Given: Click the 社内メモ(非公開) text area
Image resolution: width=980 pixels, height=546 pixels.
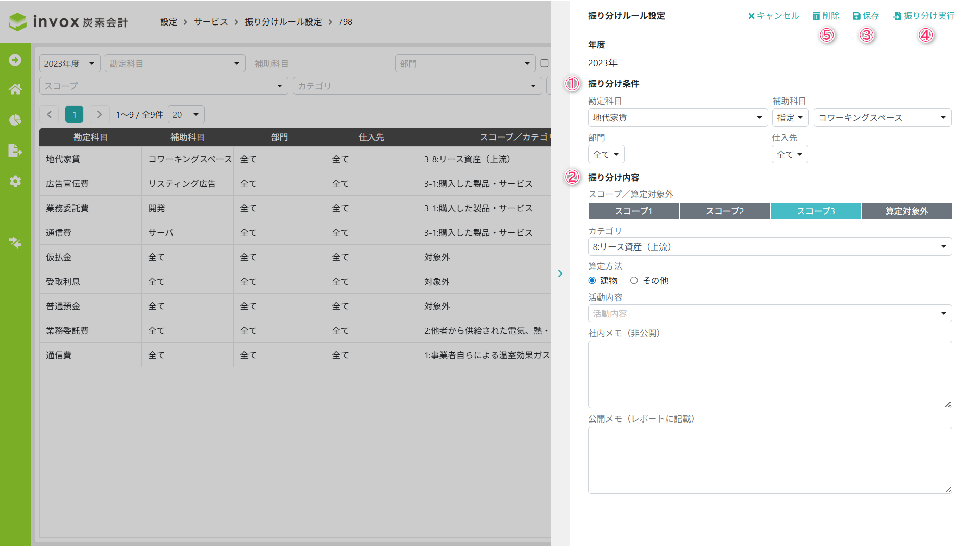Looking at the screenshot, I should [770, 374].
